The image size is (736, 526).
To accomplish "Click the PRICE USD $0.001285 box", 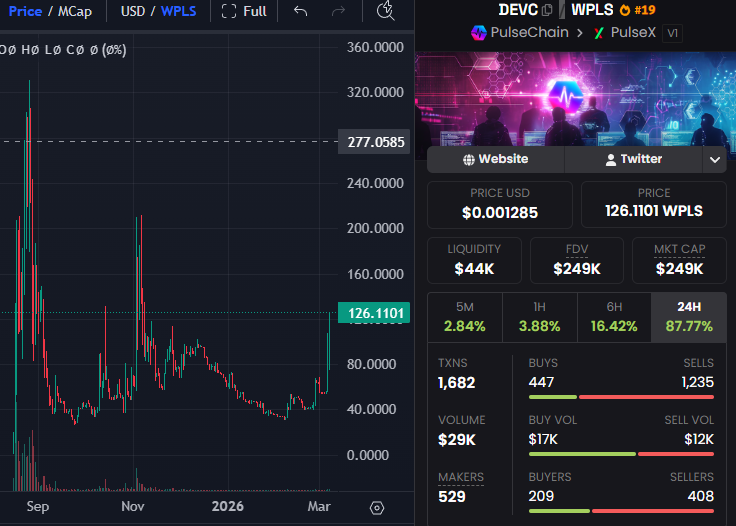I will [x=500, y=205].
